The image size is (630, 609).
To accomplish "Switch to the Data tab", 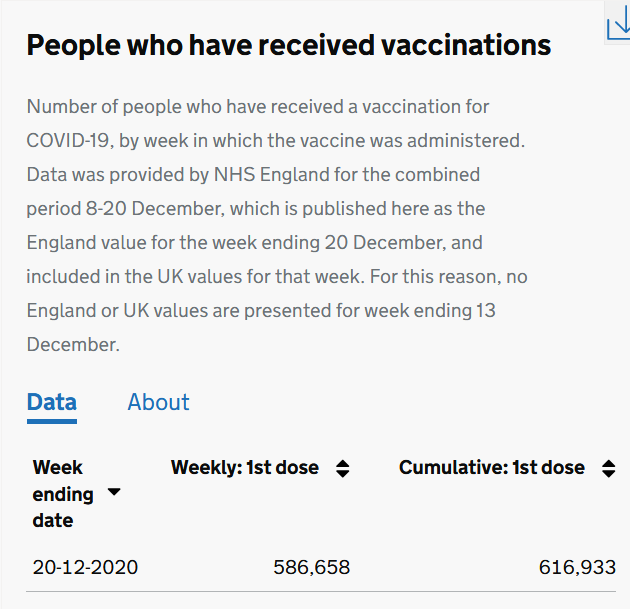I will [52, 402].
